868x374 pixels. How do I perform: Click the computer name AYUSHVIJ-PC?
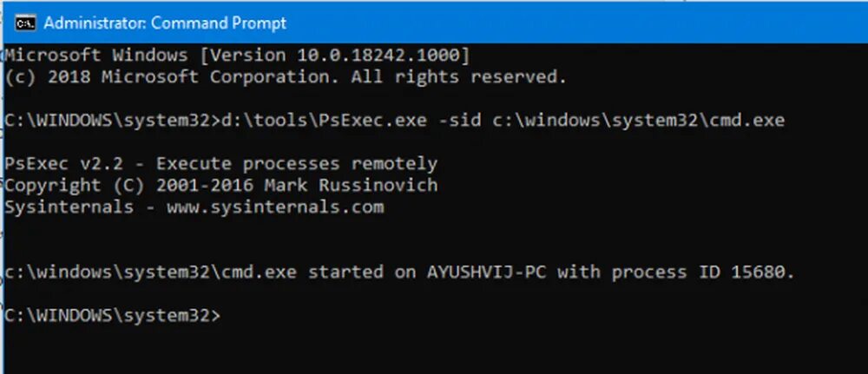487,272
